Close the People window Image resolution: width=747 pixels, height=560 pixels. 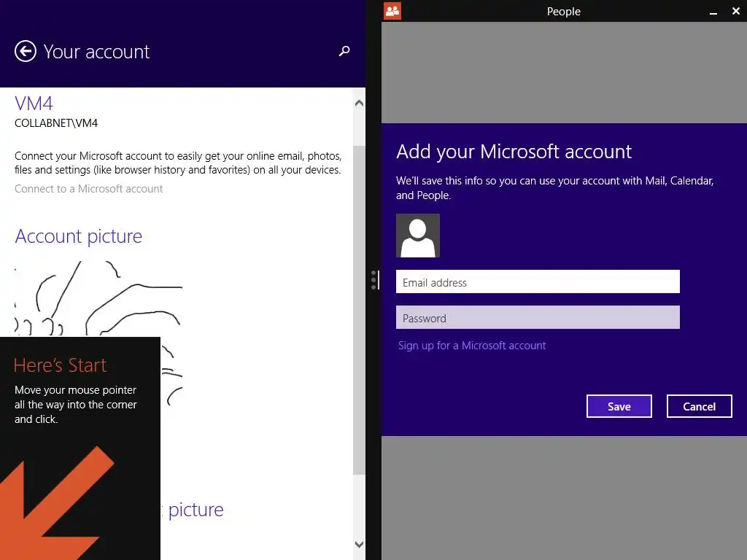coord(735,11)
